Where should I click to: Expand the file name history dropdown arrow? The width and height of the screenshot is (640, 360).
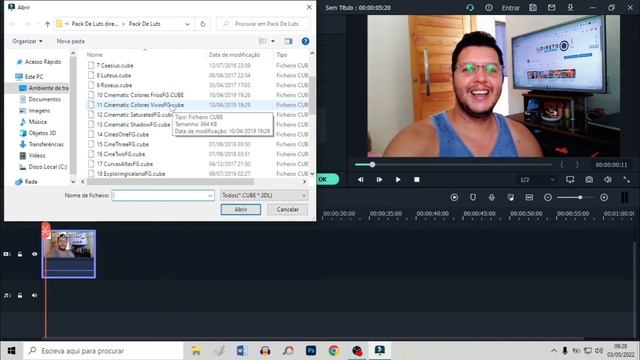[x=210, y=196]
